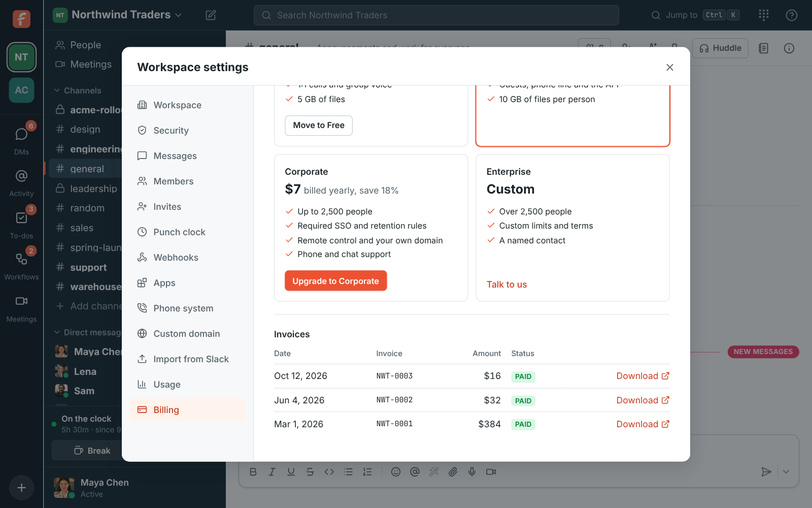Start a Huddle
The image size is (812, 508).
720,48
